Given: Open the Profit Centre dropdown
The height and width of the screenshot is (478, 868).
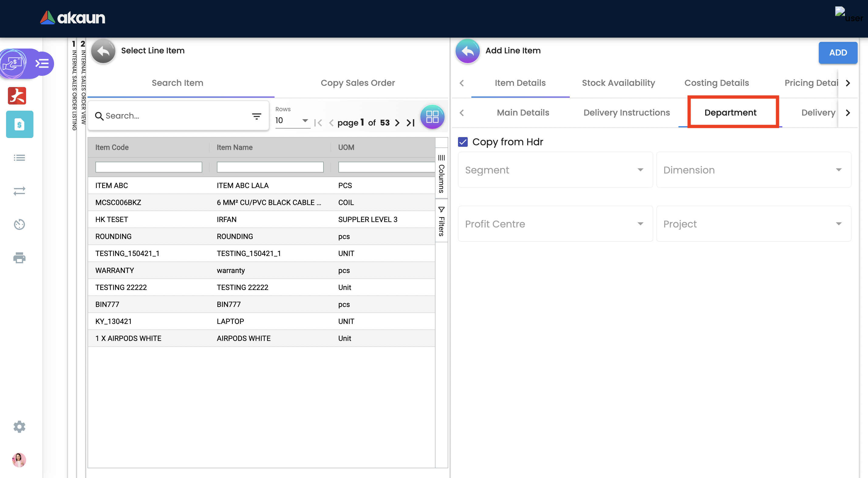Looking at the screenshot, I should 555,224.
